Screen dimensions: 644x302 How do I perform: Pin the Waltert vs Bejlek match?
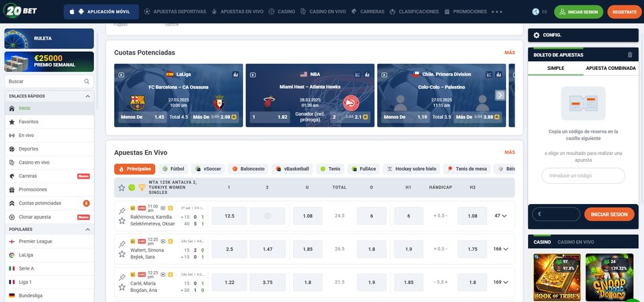coord(121,244)
